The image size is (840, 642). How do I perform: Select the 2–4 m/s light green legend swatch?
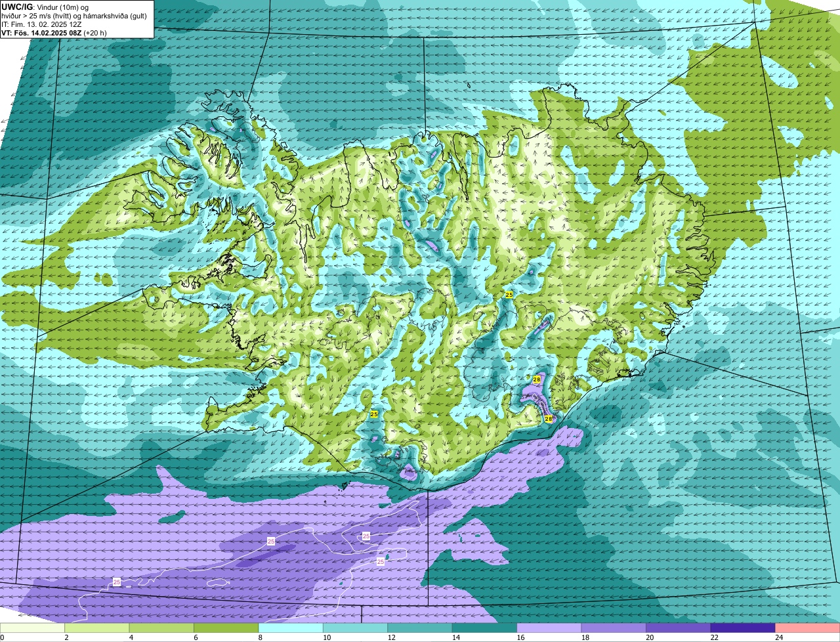pyautogui.click(x=97, y=628)
